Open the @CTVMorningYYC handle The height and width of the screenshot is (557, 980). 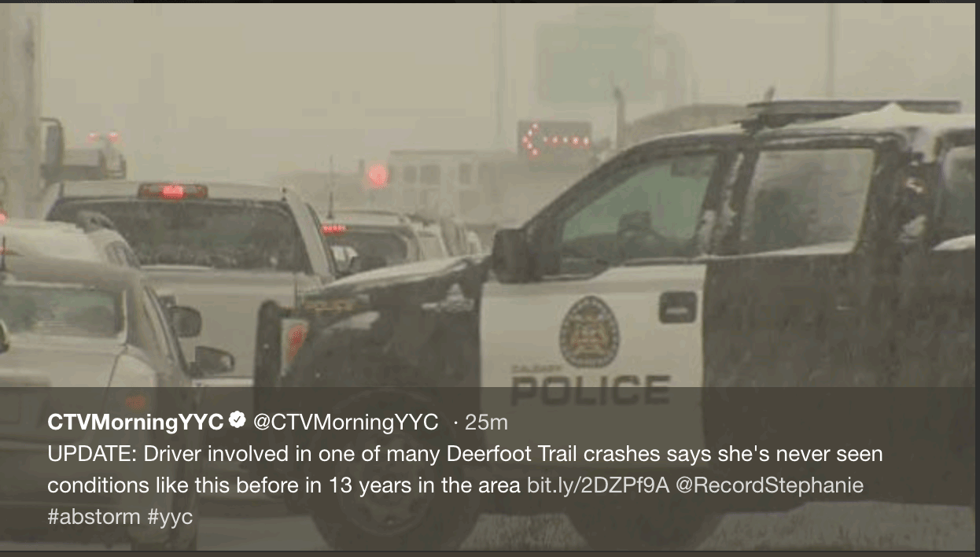pos(345,422)
